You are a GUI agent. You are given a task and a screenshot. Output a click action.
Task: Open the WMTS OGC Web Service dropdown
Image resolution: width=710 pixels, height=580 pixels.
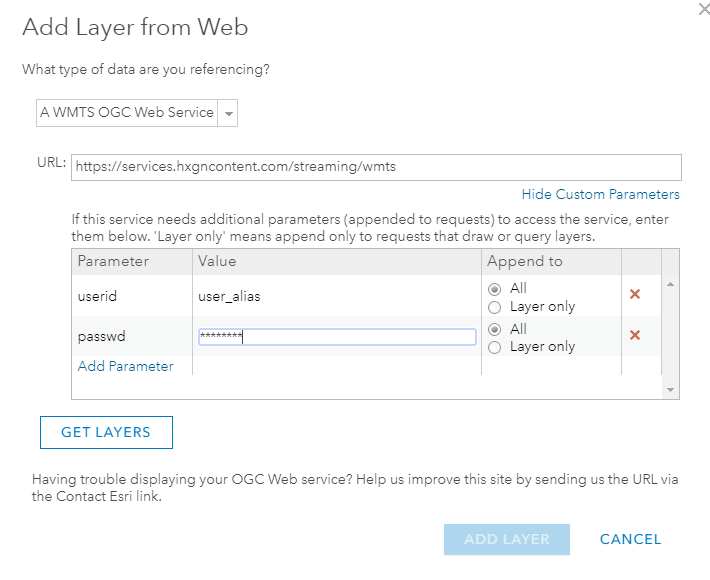(229, 113)
